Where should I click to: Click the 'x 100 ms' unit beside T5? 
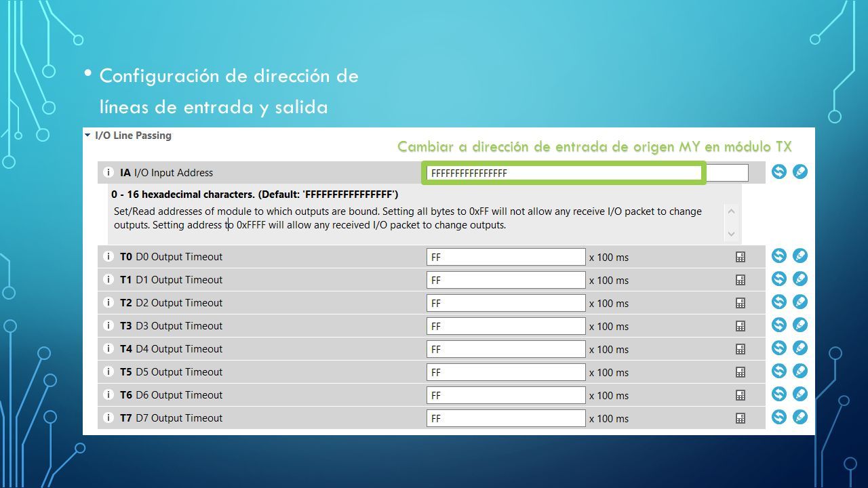tap(609, 373)
